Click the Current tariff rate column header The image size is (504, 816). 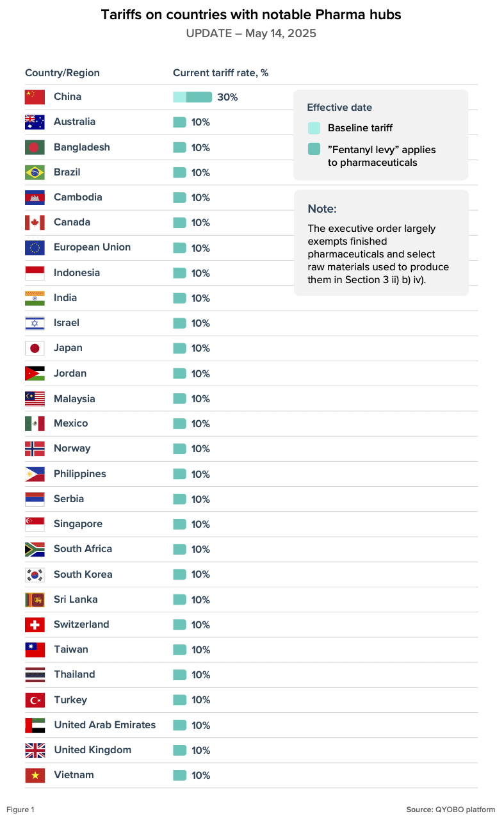point(220,73)
